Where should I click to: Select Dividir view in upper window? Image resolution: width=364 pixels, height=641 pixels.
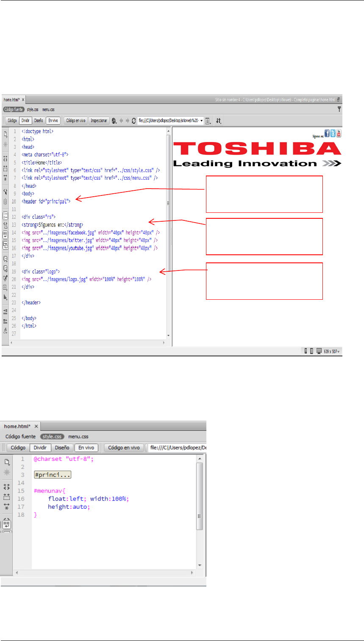coord(25,120)
